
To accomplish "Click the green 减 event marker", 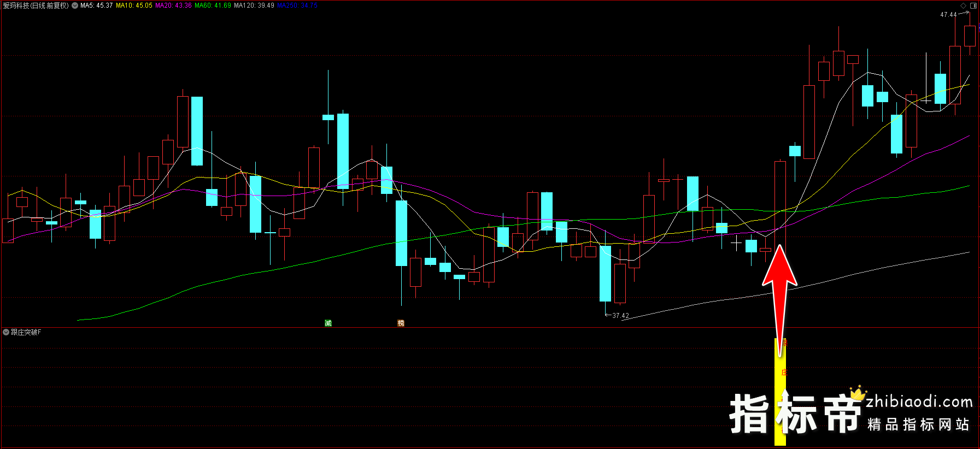I will click(x=328, y=323).
